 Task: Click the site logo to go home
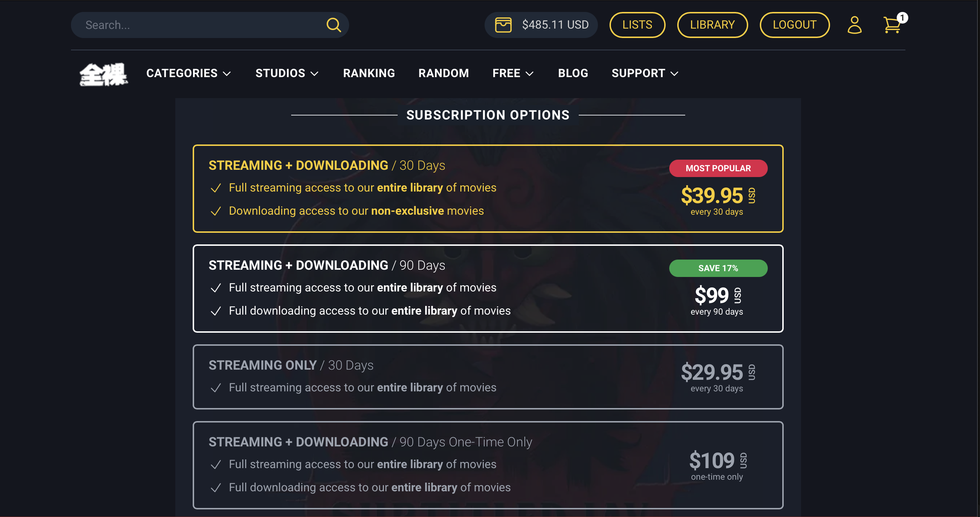pyautogui.click(x=104, y=74)
